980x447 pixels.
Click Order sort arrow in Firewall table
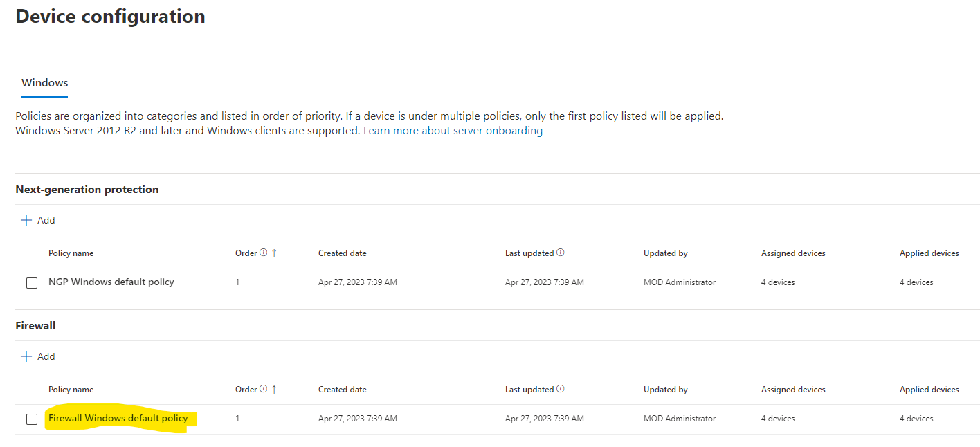274,389
